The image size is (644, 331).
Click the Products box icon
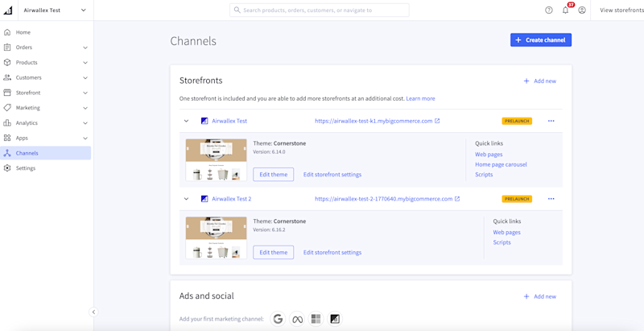tap(7, 63)
